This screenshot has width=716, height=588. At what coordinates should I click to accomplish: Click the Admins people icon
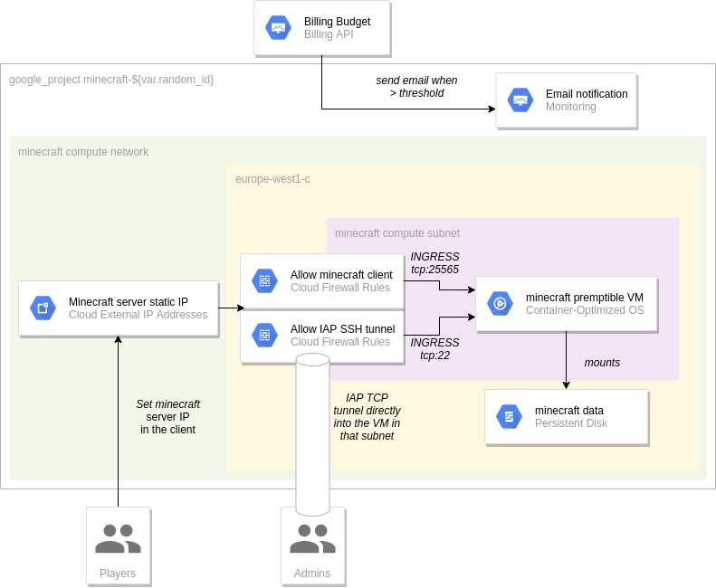pos(313,538)
